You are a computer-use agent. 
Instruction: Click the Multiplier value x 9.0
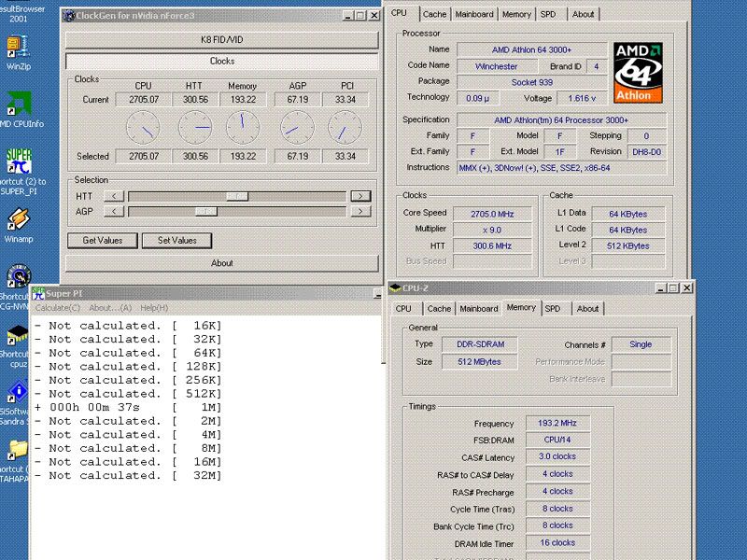492,230
